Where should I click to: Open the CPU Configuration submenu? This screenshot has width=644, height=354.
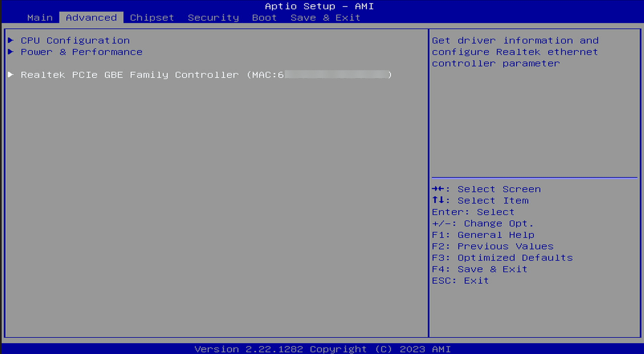click(x=75, y=40)
